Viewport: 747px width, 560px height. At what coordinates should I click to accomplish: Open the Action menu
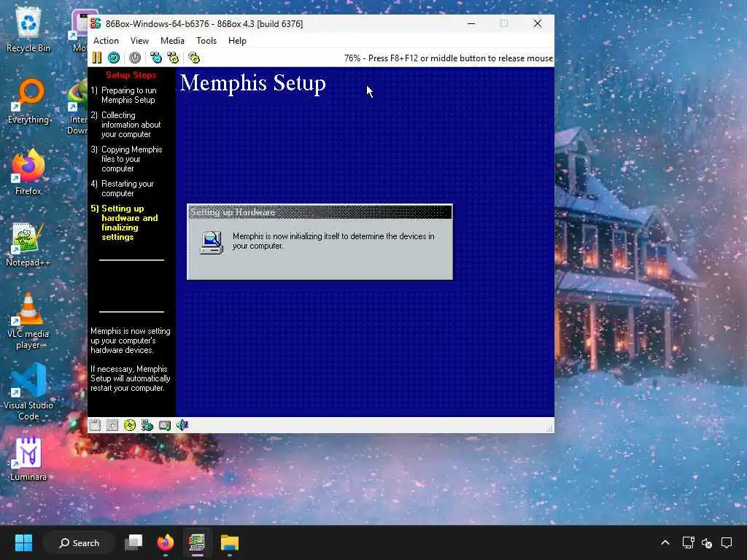point(106,41)
